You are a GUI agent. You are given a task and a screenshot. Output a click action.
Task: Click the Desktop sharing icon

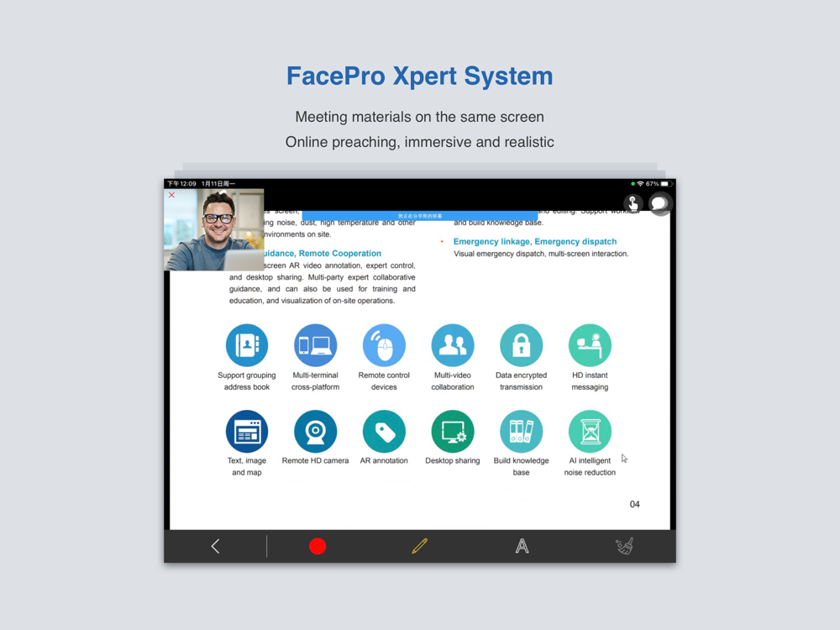click(x=453, y=431)
